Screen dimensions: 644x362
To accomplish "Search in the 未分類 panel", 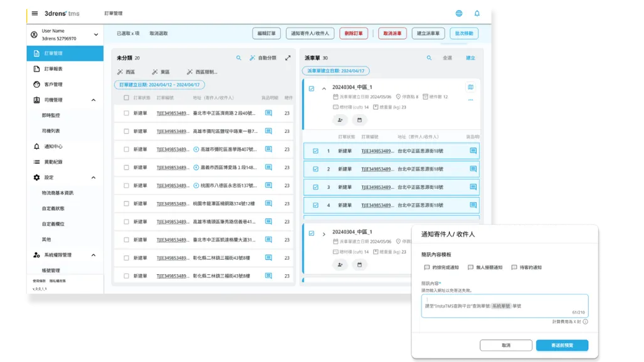I will [239, 58].
